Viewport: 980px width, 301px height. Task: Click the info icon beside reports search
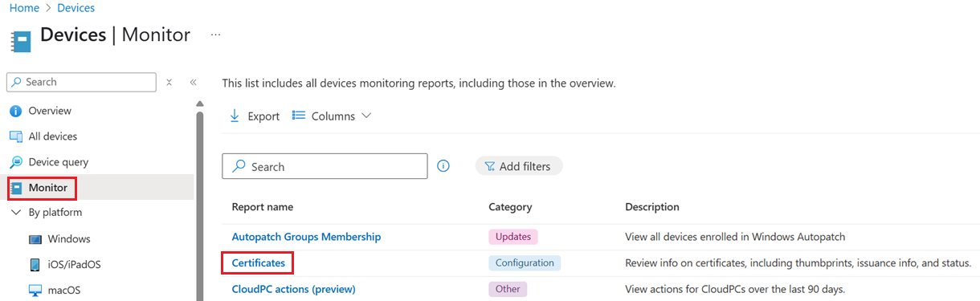click(443, 166)
